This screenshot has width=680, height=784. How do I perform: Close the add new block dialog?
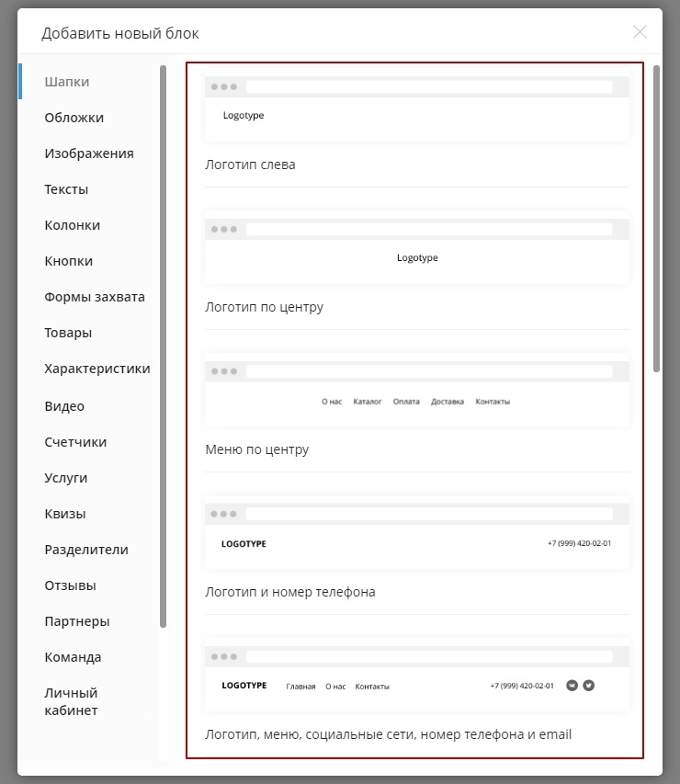point(640,32)
